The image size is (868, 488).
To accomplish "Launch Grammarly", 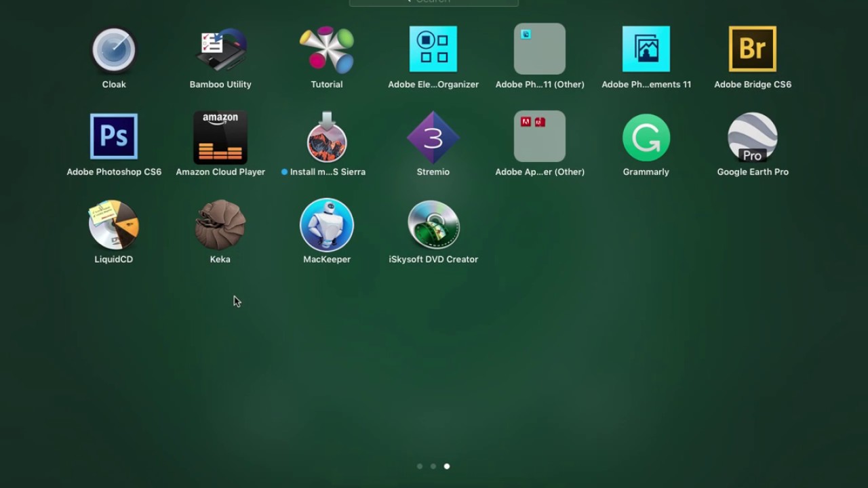I will pyautogui.click(x=646, y=138).
